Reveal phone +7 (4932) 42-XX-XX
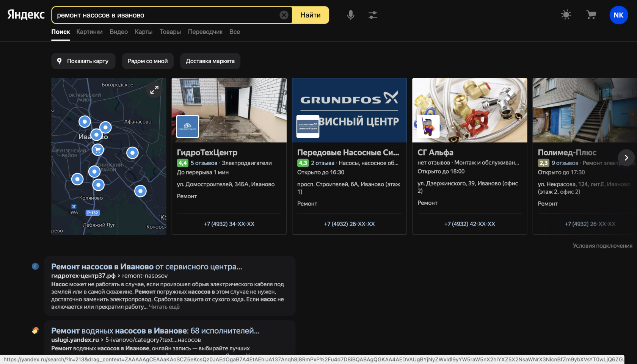Viewport: 637px width, 364px height. tap(470, 224)
